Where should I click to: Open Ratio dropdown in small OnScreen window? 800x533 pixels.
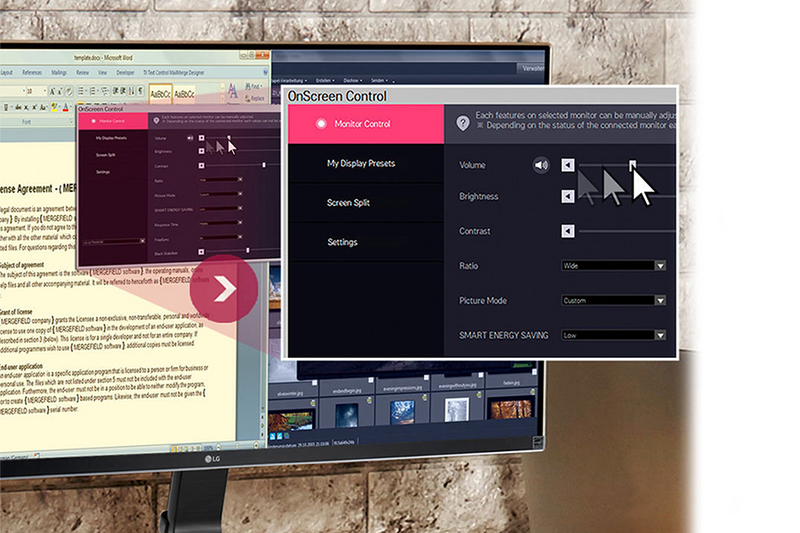tap(220, 180)
